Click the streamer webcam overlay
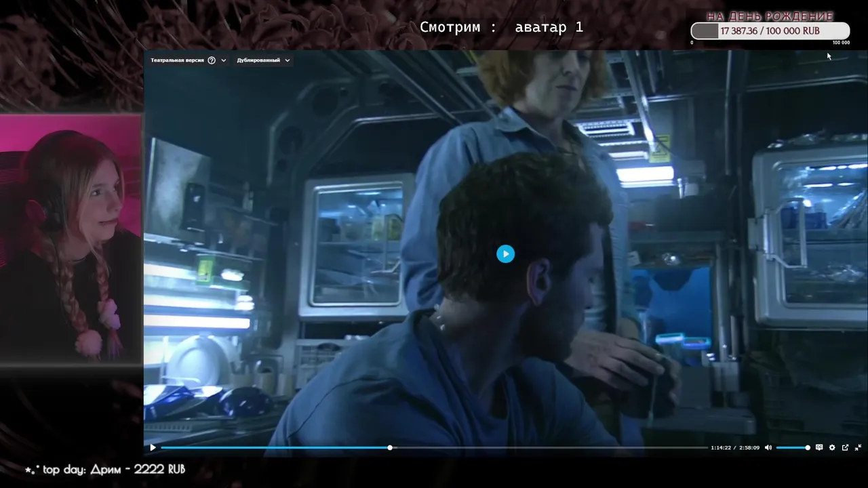This screenshot has height=488, width=868. point(71,239)
